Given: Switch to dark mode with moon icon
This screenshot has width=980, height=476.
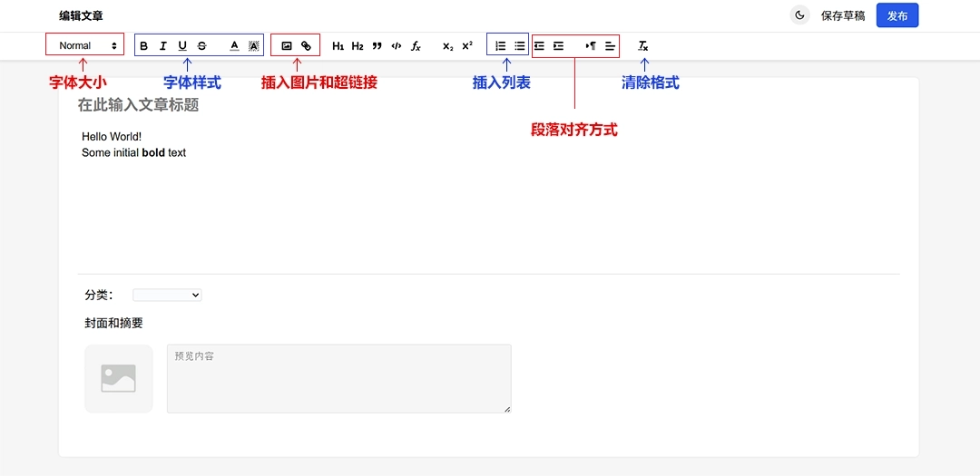Looking at the screenshot, I should click(x=799, y=15).
